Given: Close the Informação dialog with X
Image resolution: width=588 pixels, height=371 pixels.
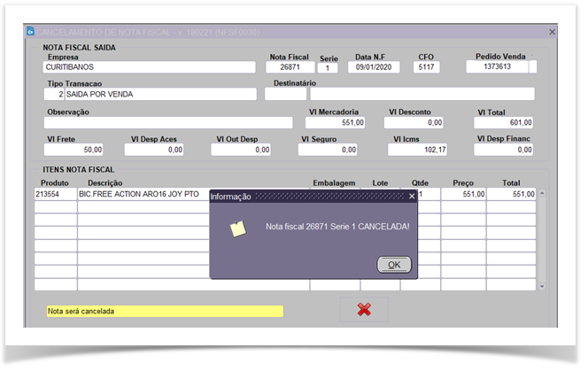Looking at the screenshot, I should 412,197.
